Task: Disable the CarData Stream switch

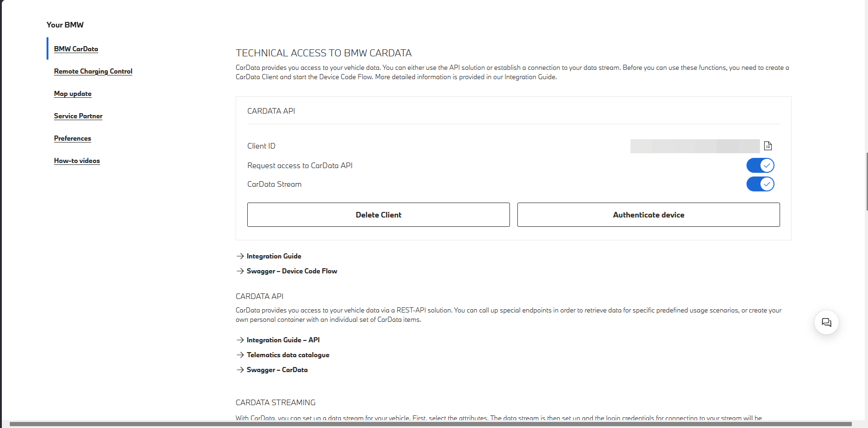Action: [760, 184]
